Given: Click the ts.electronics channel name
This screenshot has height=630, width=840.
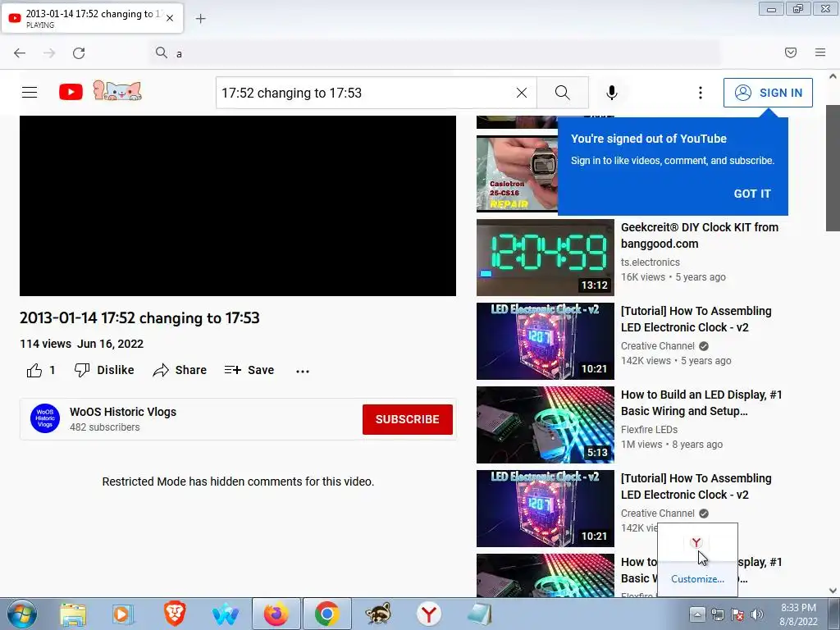Looking at the screenshot, I should pyautogui.click(x=651, y=262).
